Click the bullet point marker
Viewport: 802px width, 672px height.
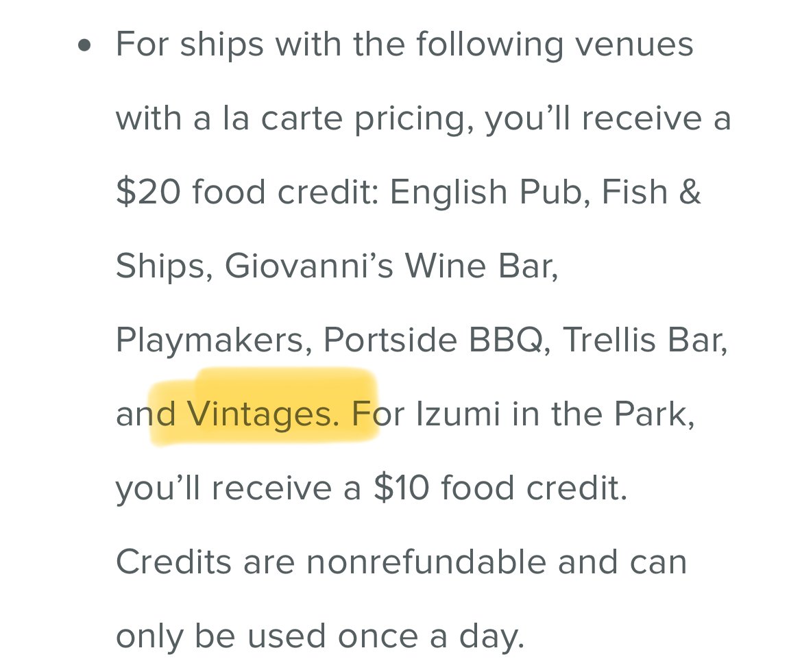pyautogui.click(x=84, y=45)
